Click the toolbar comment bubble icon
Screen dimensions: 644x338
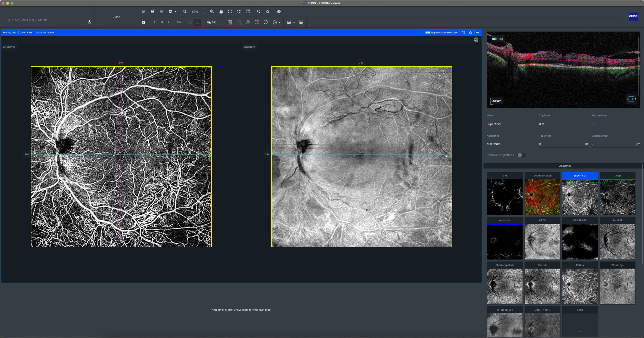pyautogui.click(x=259, y=12)
